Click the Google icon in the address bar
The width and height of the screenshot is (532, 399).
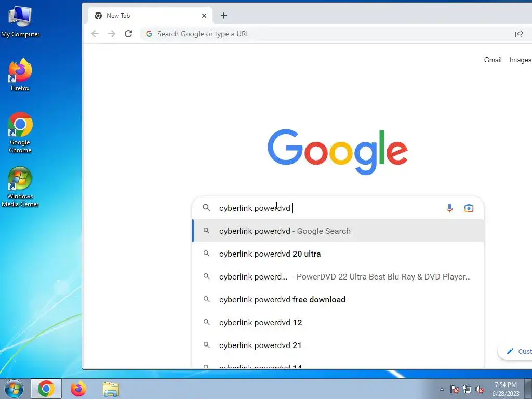[149, 34]
